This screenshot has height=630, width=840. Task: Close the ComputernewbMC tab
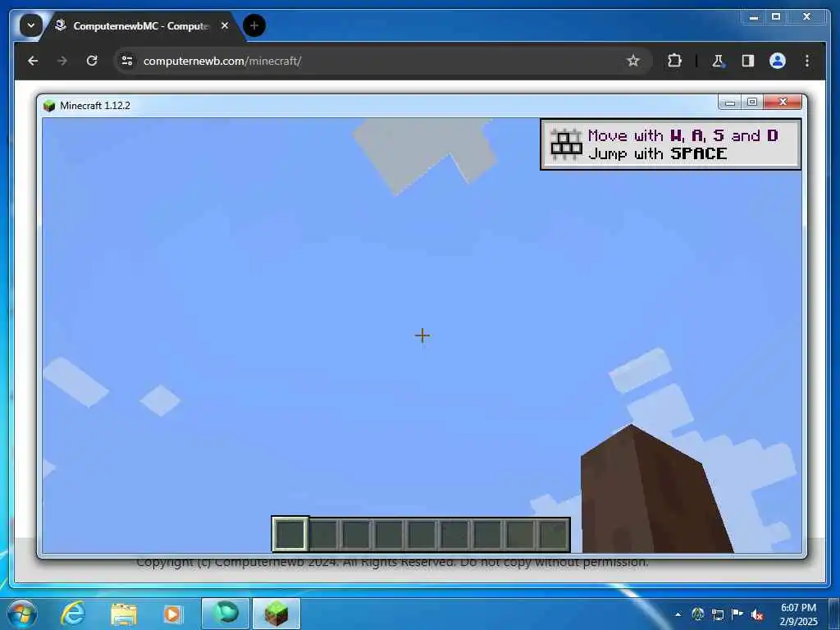(x=225, y=25)
